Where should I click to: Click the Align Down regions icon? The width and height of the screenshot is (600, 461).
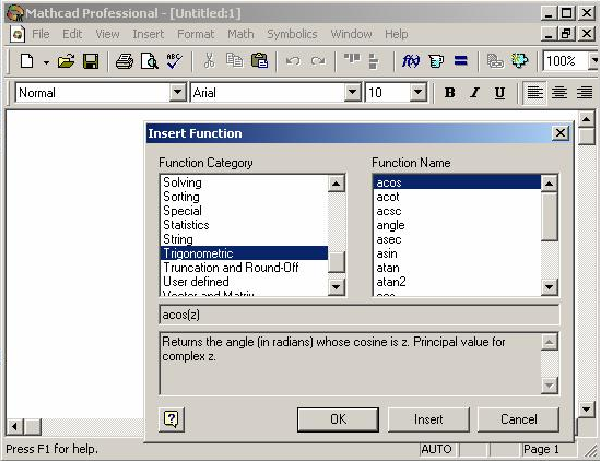click(373, 61)
